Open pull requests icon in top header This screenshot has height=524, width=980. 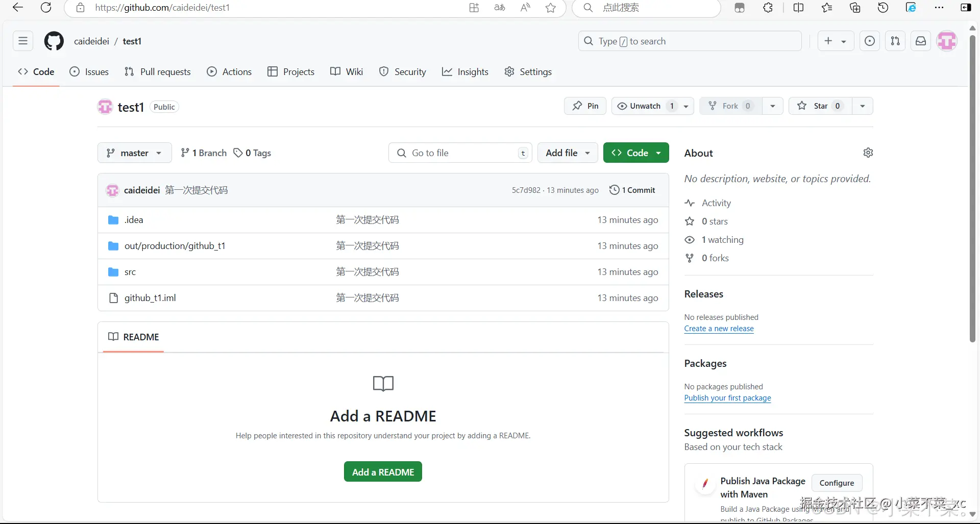895,41
